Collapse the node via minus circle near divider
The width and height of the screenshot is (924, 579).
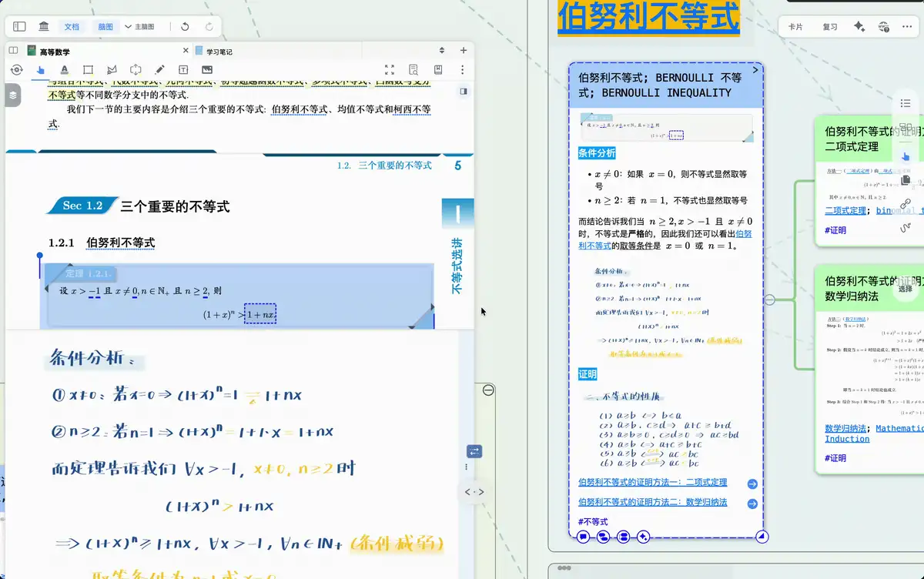(x=488, y=390)
